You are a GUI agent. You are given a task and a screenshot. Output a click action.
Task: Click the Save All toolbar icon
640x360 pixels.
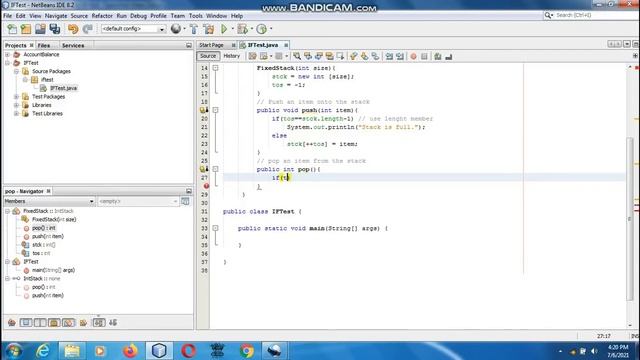[x=55, y=29]
